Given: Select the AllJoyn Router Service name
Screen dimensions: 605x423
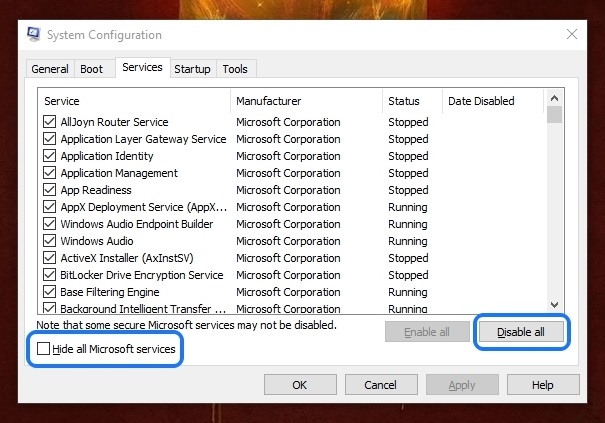Looking at the screenshot, I should pos(115,122).
